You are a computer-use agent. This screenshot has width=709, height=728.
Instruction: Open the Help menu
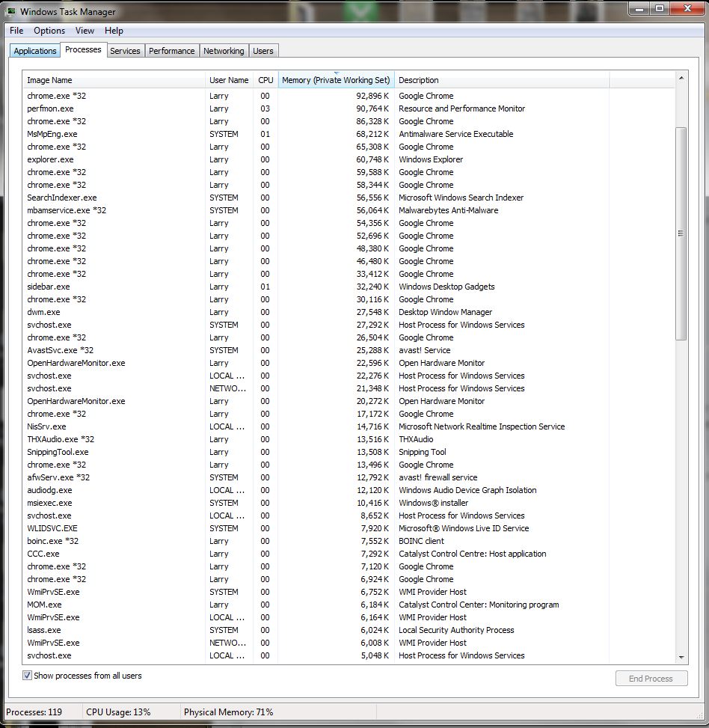click(114, 31)
